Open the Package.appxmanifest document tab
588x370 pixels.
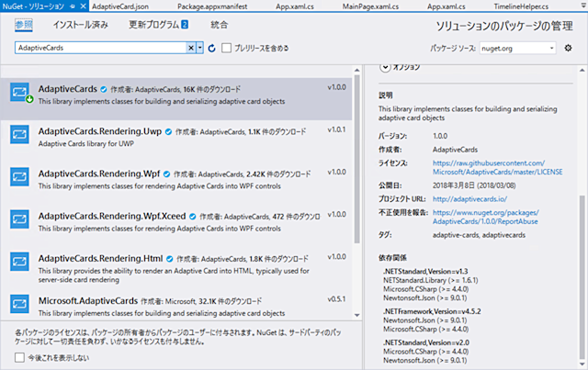[x=212, y=6]
